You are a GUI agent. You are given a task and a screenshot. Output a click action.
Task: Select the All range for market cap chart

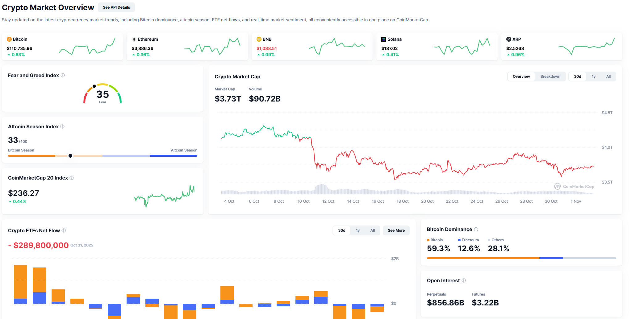(608, 76)
